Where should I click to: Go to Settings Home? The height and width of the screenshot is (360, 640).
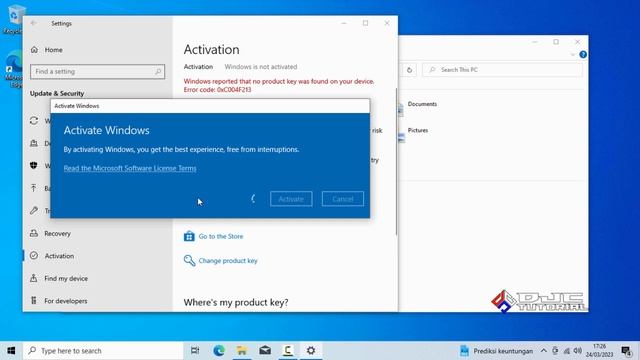pos(53,50)
